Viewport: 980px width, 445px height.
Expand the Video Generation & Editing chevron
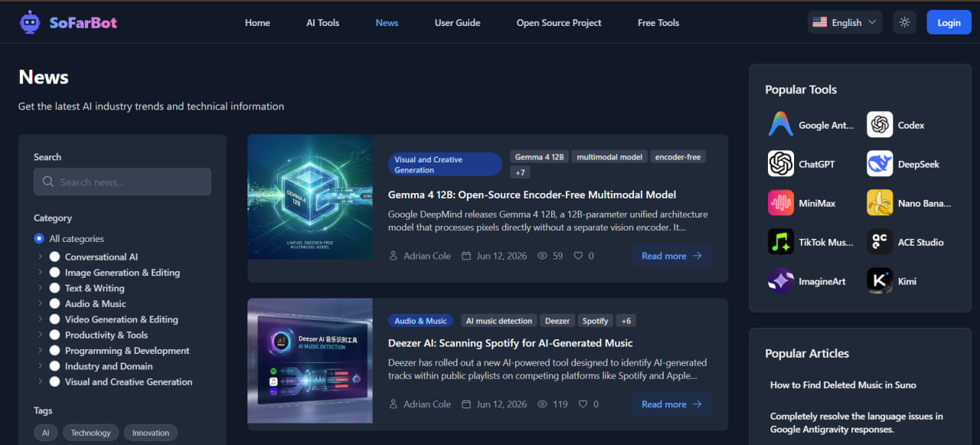[40, 319]
